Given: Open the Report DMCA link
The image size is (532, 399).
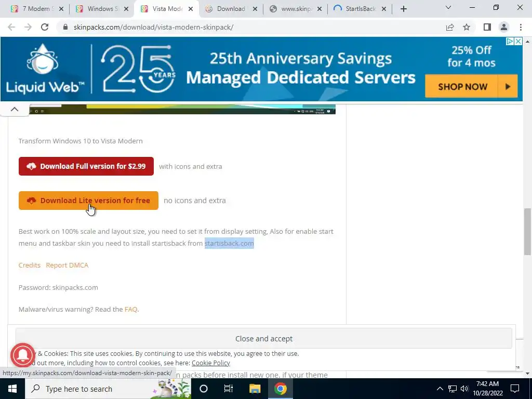Looking at the screenshot, I should [x=67, y=265].
